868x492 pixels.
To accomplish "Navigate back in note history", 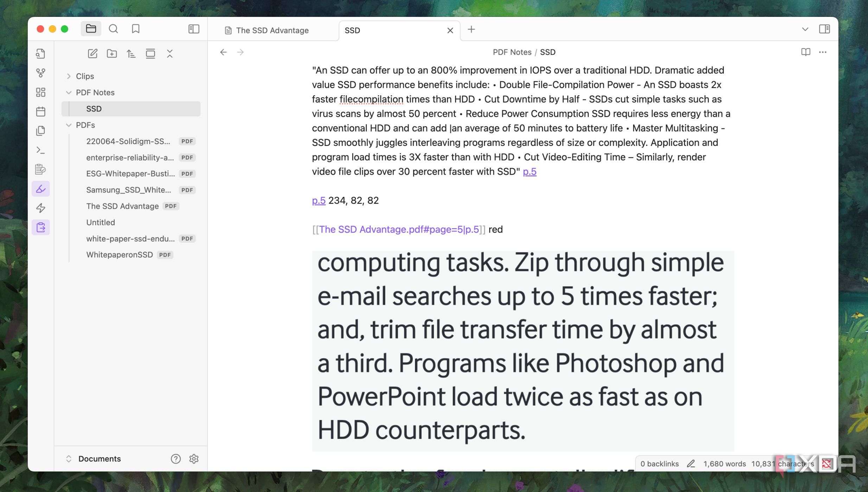I will (223, 52).
